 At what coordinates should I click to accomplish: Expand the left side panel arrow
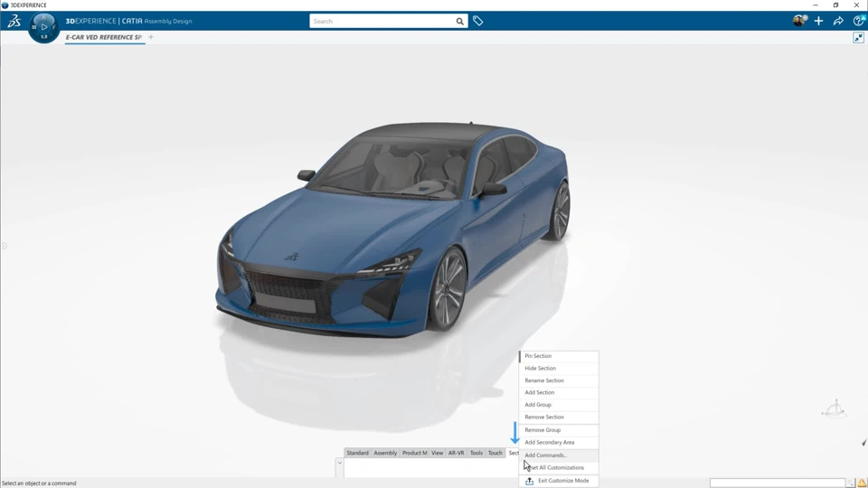coord(5,246)
